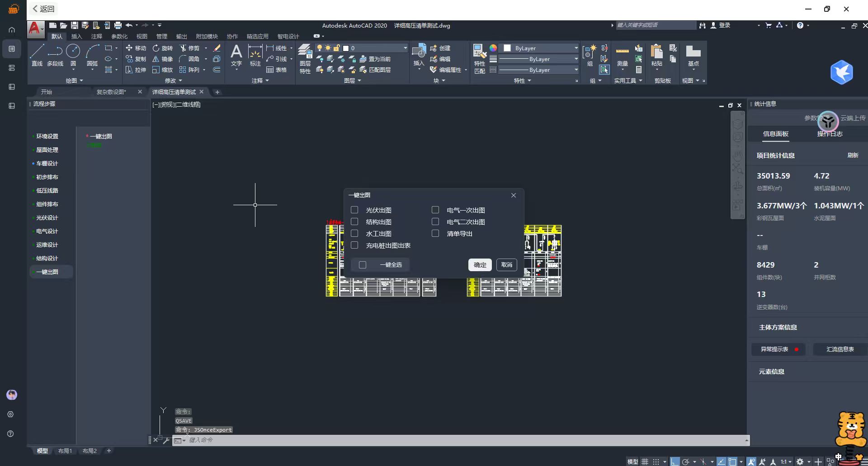Check the 光伏出图 checkbox
Screen dimensions: 868x466
coord(354,210)
